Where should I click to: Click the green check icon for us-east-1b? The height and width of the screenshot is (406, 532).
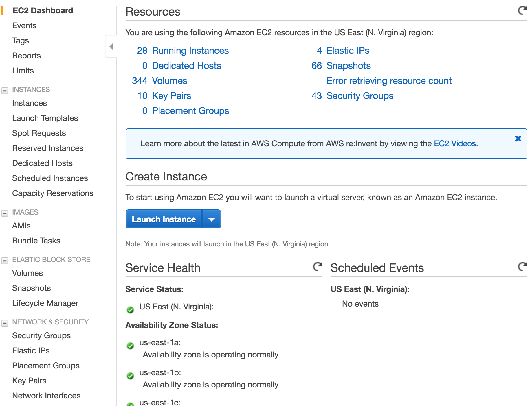click(x=130, y=376)
